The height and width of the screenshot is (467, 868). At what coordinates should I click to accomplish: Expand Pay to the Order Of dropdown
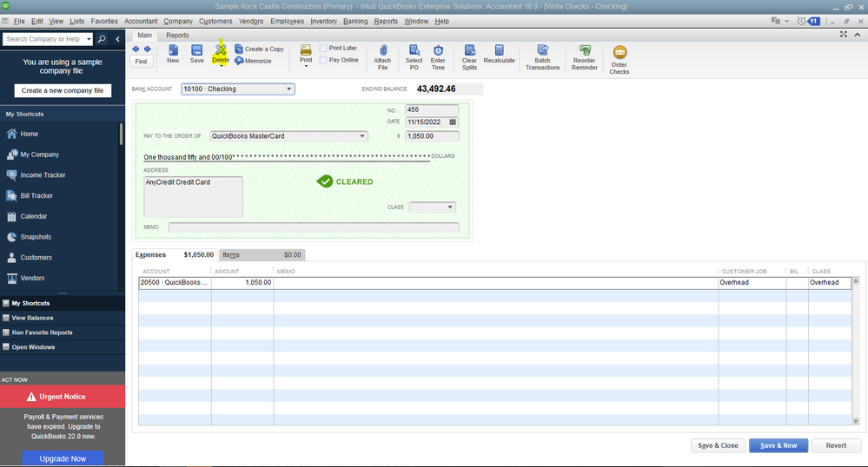(362, 136)
